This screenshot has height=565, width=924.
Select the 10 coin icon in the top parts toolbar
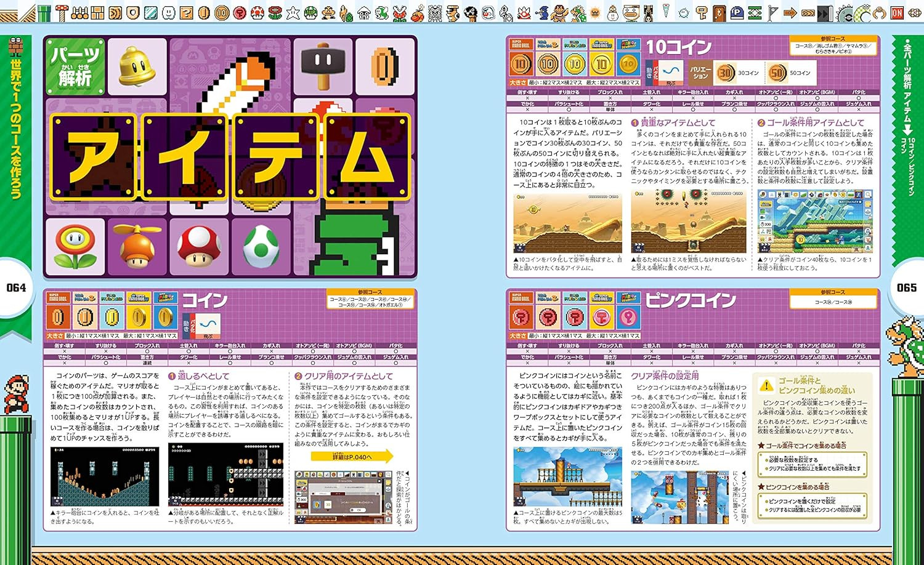click(x=221, y=12)
